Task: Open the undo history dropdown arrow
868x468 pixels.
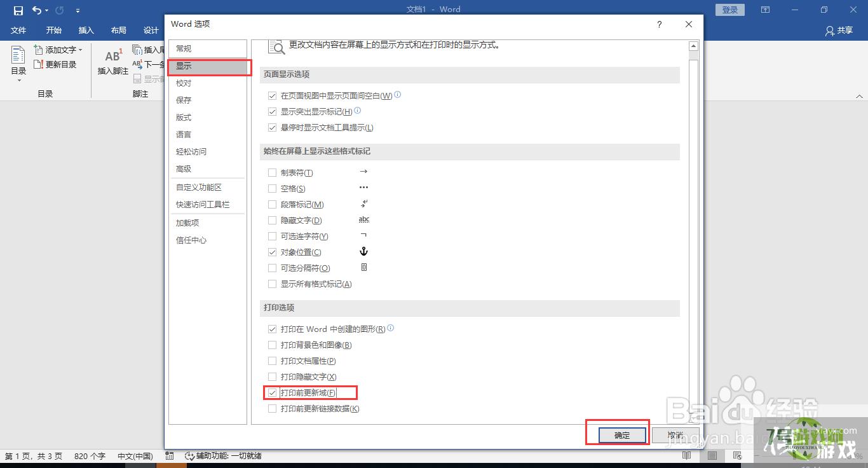Action: tap(47, 11)
